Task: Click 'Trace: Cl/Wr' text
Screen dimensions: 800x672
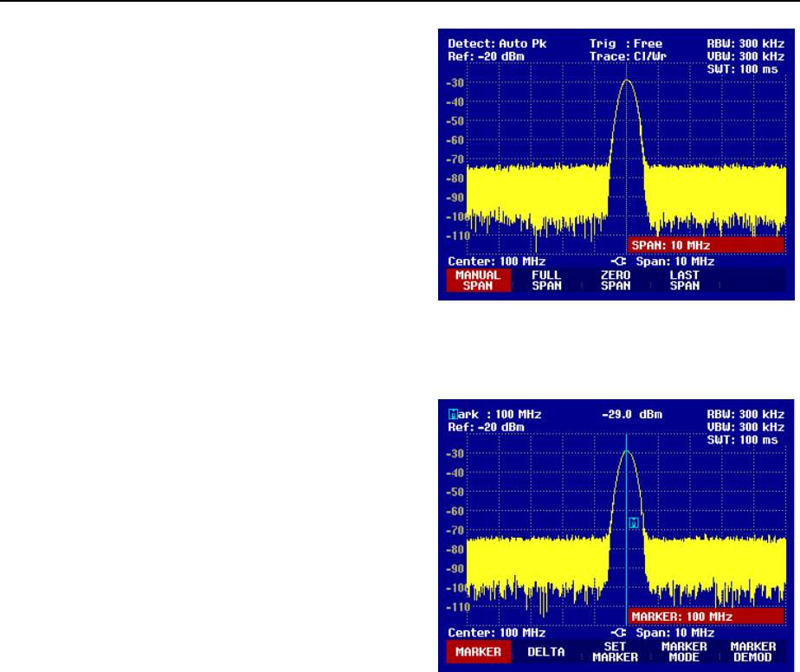Action: [x=628, y=56]
